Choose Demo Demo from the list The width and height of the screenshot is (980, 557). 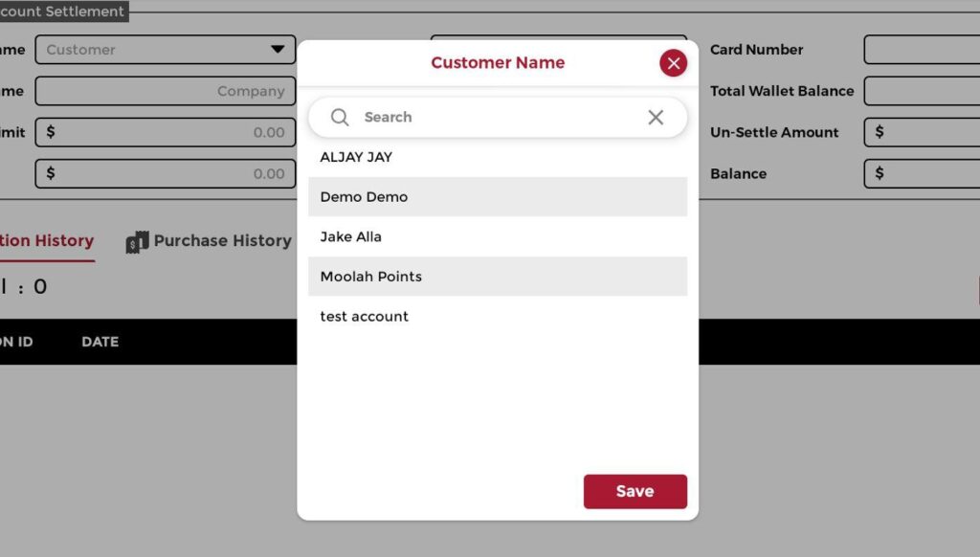364,197
